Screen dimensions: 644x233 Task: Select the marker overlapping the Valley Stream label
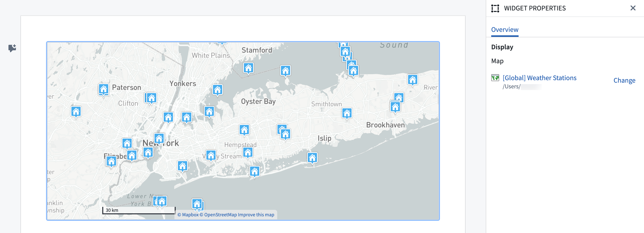(211, 156)
